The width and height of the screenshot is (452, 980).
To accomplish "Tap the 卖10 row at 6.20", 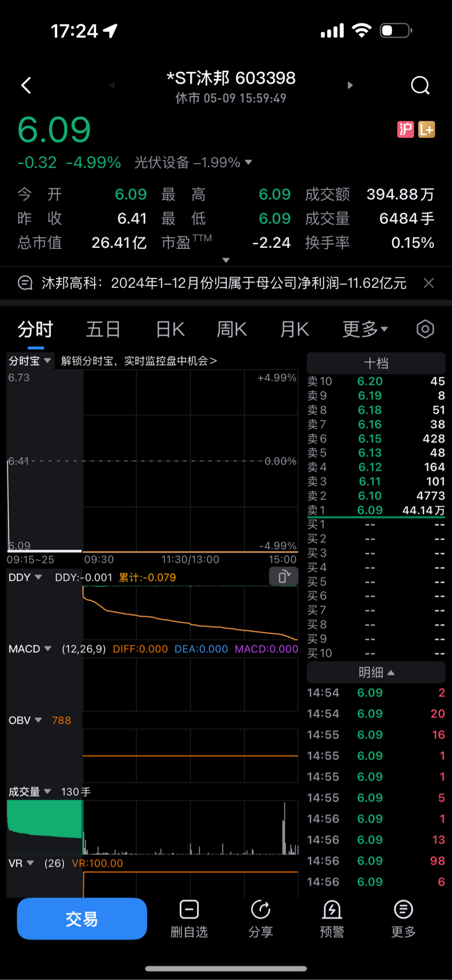I will tap(376, 381).
